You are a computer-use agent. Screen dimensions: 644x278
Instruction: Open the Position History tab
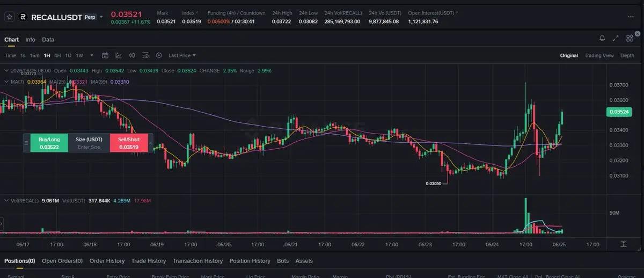pyautogui.click(x=250, y=261)
